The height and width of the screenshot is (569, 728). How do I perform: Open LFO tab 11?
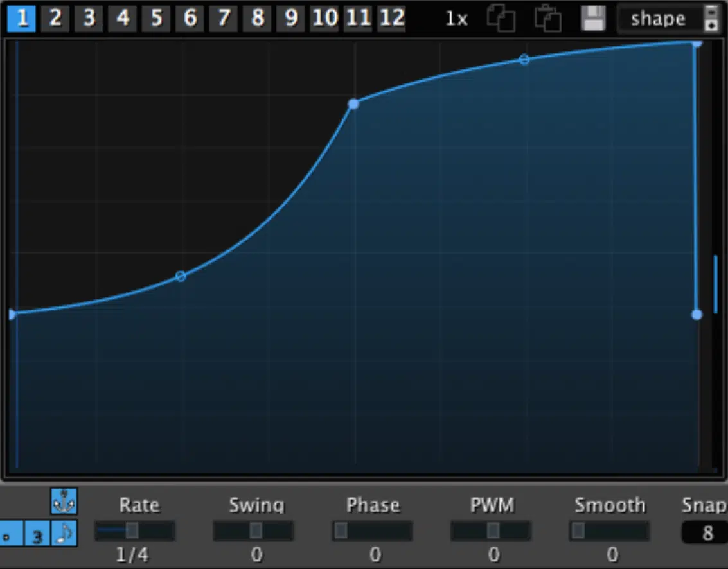click(x=358, y=19)
